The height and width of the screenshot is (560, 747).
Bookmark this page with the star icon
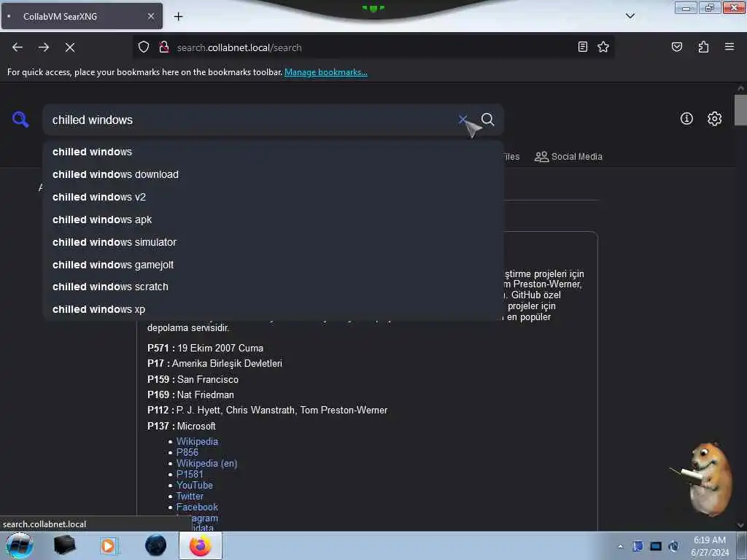pyautogui.click(x=603, y=47)
